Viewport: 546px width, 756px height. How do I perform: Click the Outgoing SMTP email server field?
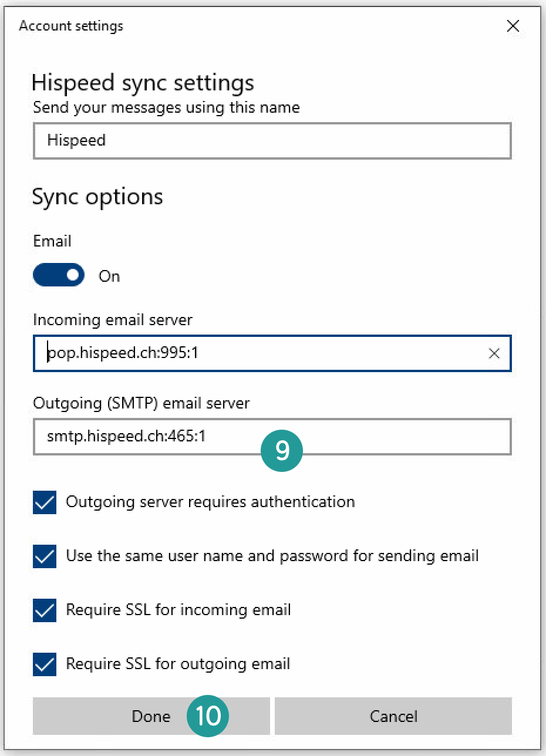(272, 436)
